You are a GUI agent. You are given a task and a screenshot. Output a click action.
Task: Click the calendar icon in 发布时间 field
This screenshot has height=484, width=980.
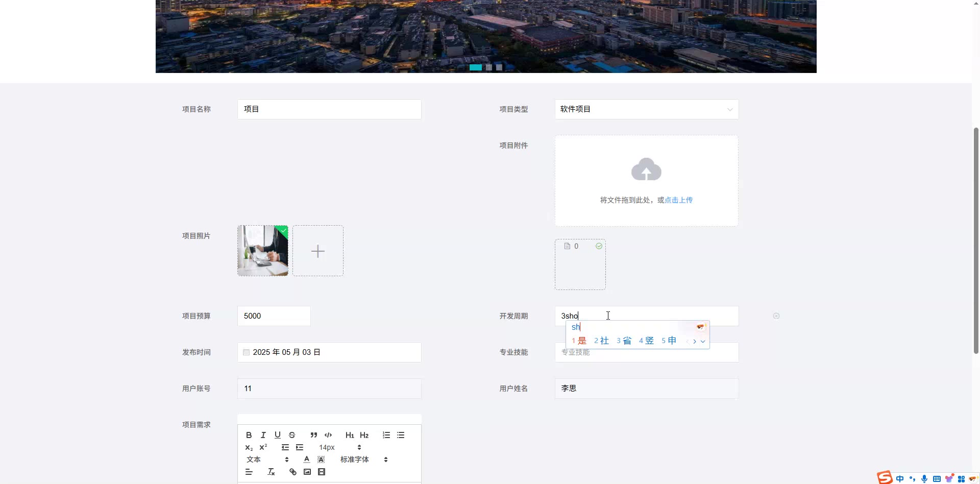[246, 352]
